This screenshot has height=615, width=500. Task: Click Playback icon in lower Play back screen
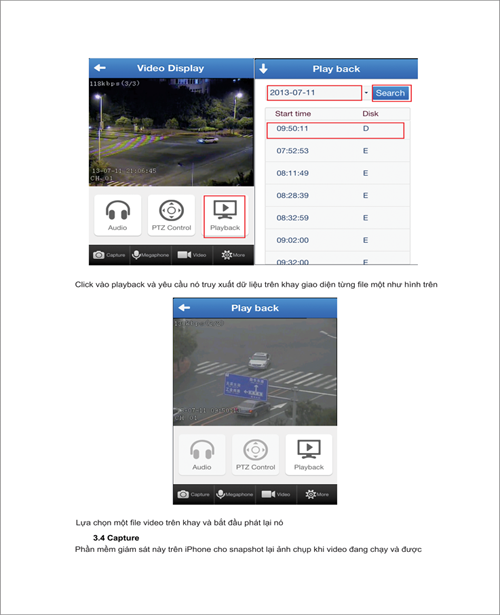[x=309, y=455]
